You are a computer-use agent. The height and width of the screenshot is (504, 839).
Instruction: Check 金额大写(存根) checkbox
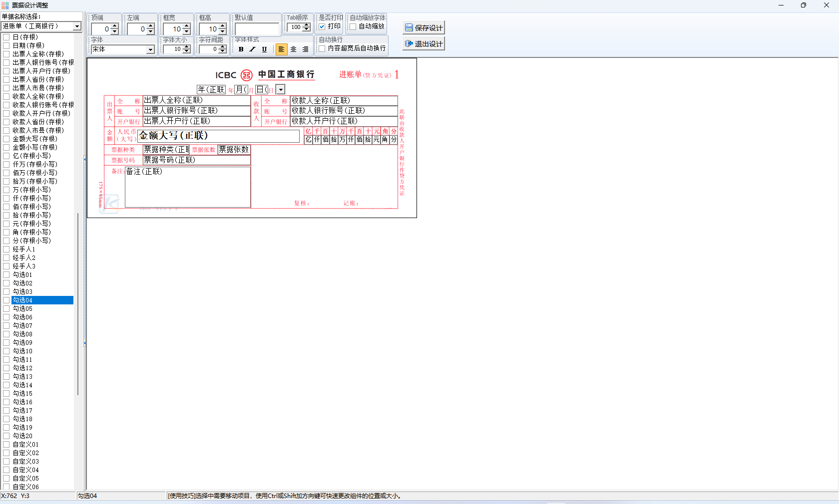[6, 139]
